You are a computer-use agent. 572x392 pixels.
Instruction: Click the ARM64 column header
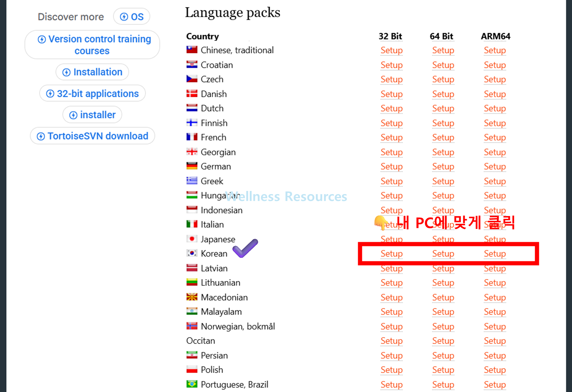pyautogui.click(x=495, y=36)
